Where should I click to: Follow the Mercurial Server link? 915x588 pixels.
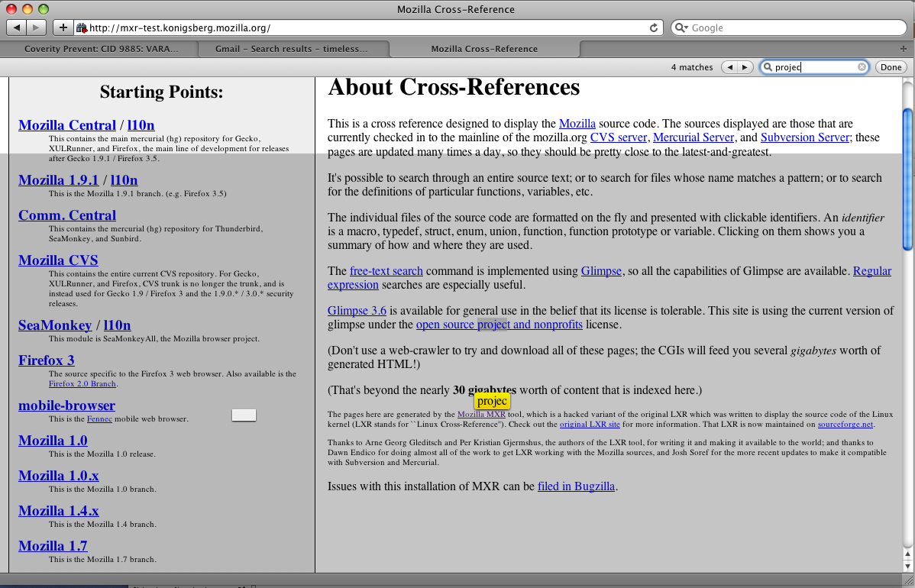pyautogui.click(x=694, y=137)
